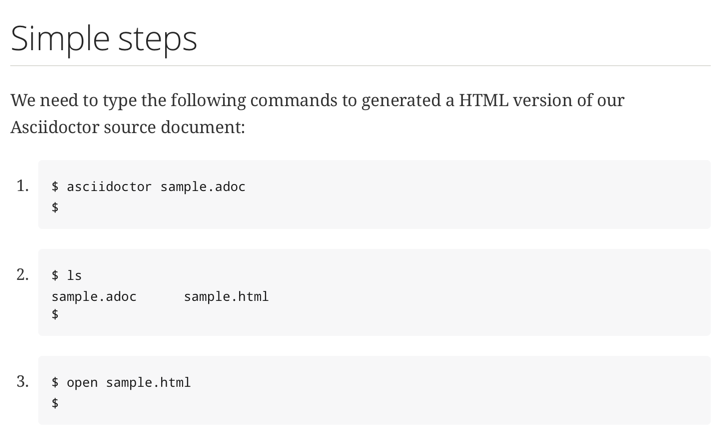Click "sample.adoc" in the ls output
This screenshot has width=720, height=438.
point(94,296)
